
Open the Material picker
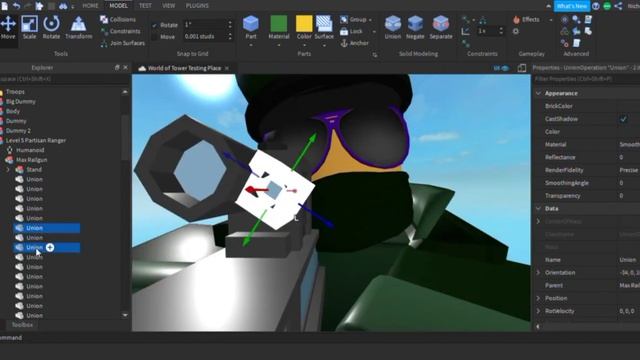pos(279,27)
